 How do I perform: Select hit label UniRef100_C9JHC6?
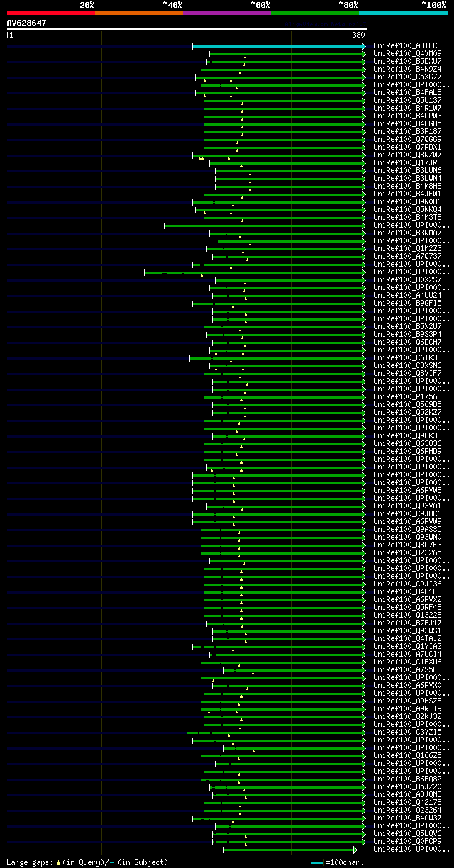coord(407,514)
